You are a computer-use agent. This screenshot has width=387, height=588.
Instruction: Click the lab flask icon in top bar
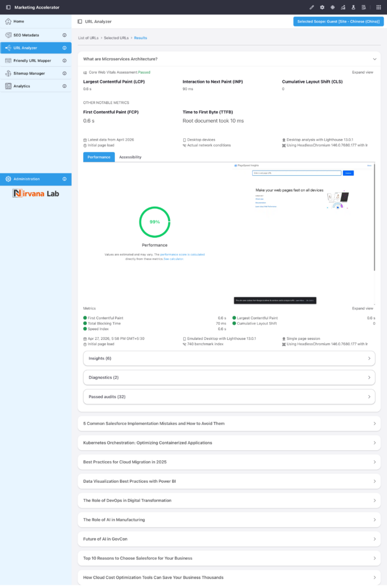click(x=353, y=7)
